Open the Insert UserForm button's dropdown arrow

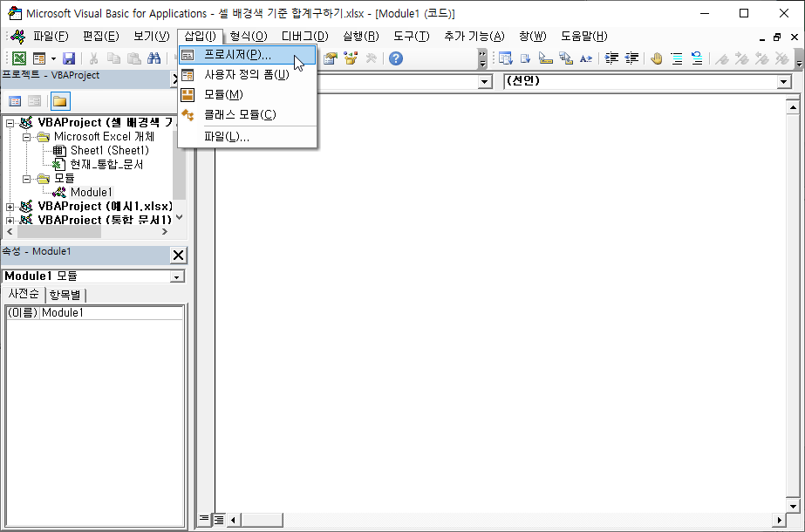coord(53,58)
